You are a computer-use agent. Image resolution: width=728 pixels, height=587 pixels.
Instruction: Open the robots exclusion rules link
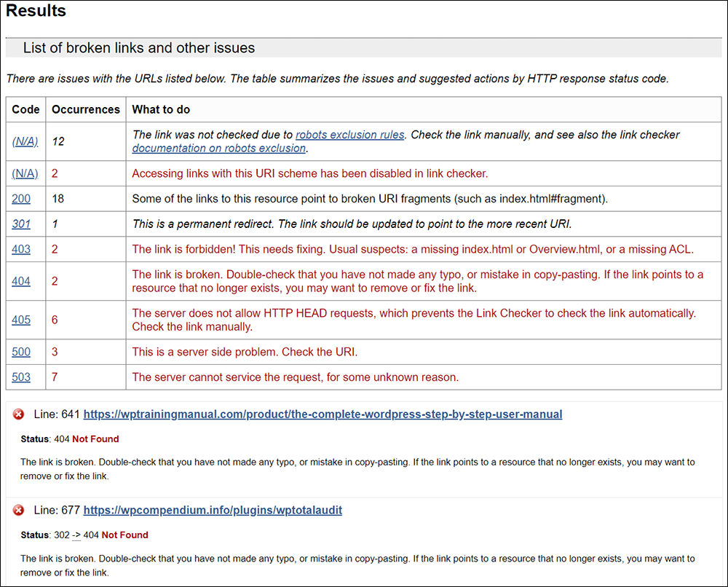[x=349, y=134]
